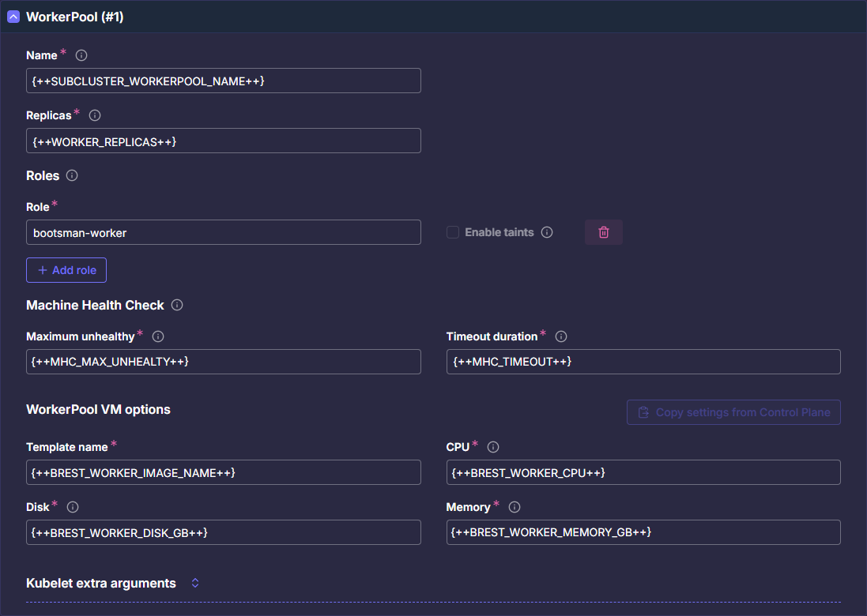Image resolution: width=867 pixels, height=616 pixels.
Task: Click the info icon next to Maximum unhealthy
Action: (157, 336)
